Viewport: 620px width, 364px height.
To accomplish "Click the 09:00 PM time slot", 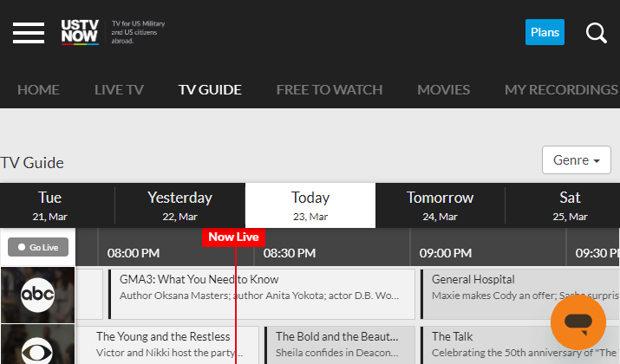I will (x=445, y=253).
